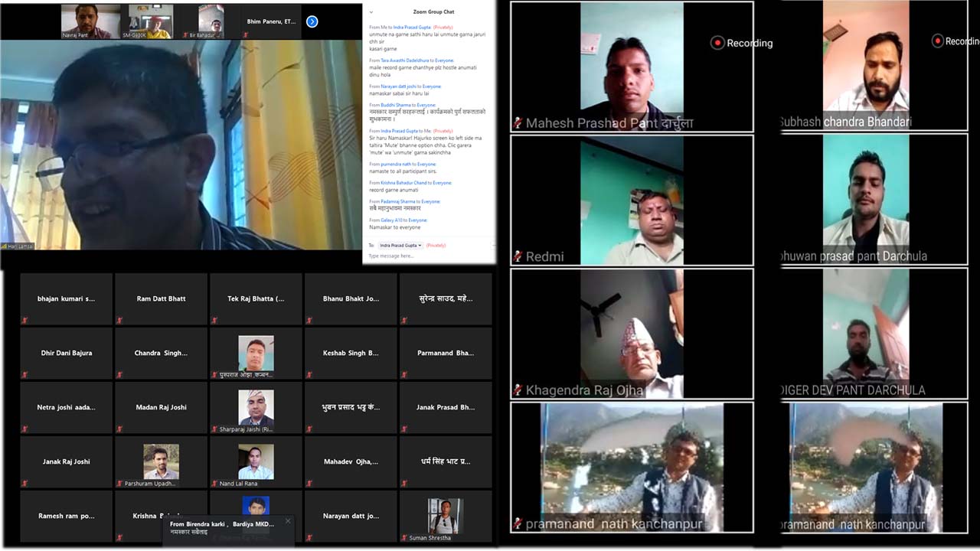The height and width of the screenshot is (551, 980).
Task: Click muted mic icon on Redmi video
Action: click(518, 257)
